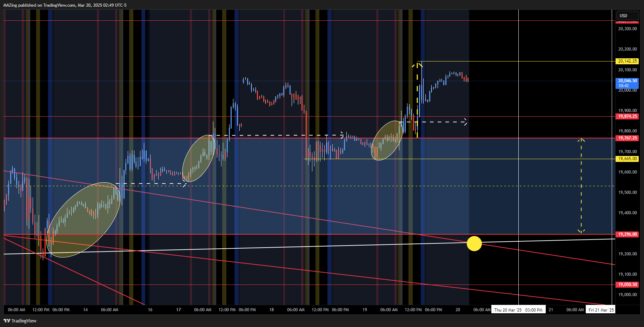Screen dimensions: 644x327
Task: Click the 19,900.00 price scale value
Action: point(628,111)
